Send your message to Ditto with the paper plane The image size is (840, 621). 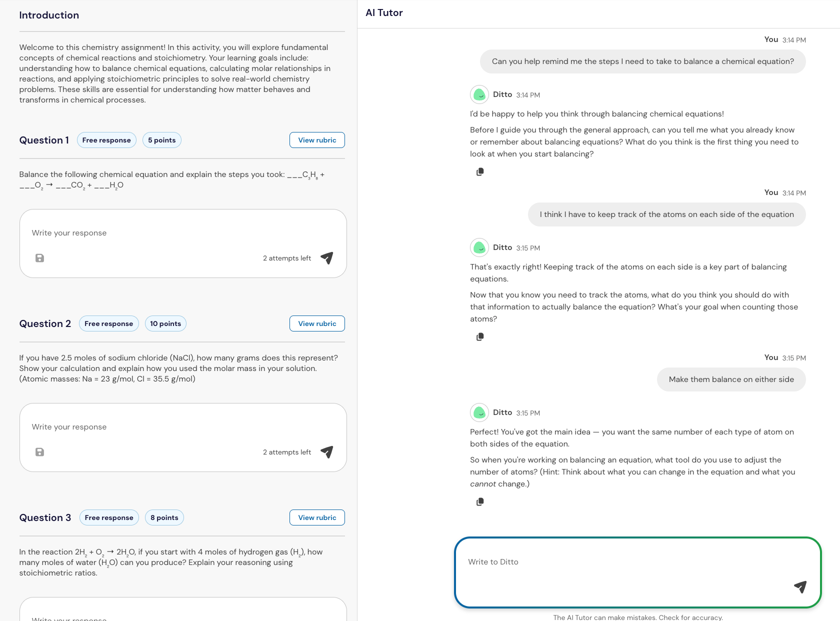[800, 587]
